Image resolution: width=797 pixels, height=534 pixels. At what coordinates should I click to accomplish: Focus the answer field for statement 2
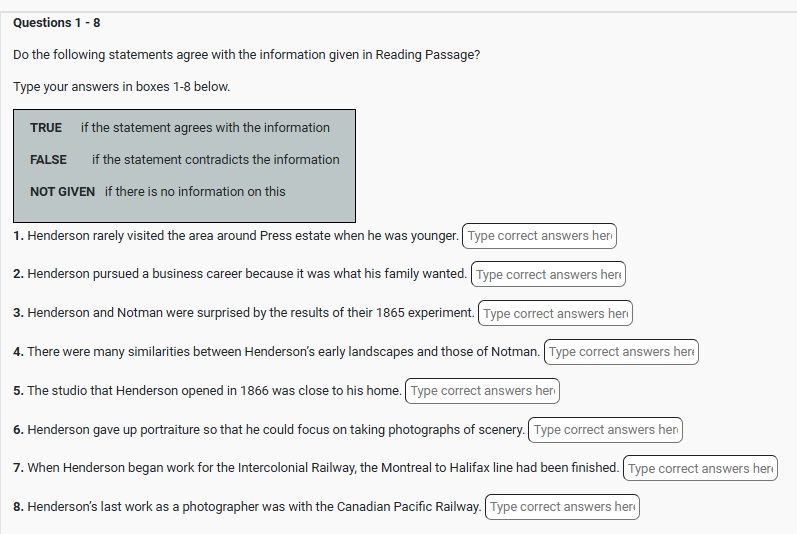(x=548, y=274)
